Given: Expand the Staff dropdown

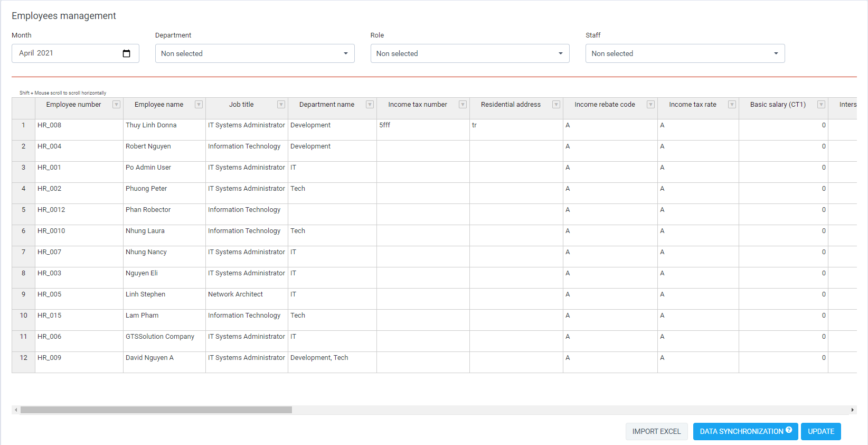Looking at the screenshot, I should tap(685, 53).
